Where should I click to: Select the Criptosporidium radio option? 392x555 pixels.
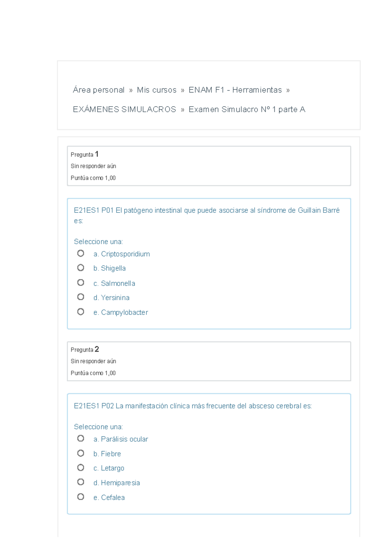[x=81, y=253]
